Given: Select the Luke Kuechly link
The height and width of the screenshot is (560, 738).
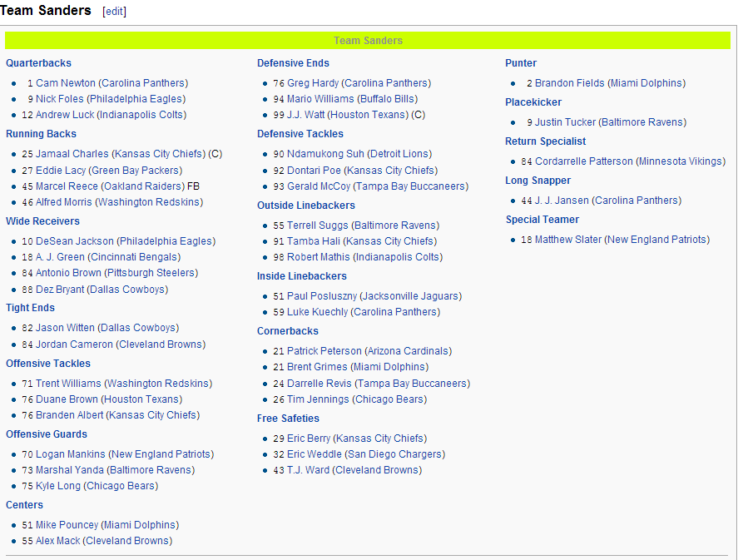Looking at the screenshot, I should pyautogui.click(x=317, y=312).
